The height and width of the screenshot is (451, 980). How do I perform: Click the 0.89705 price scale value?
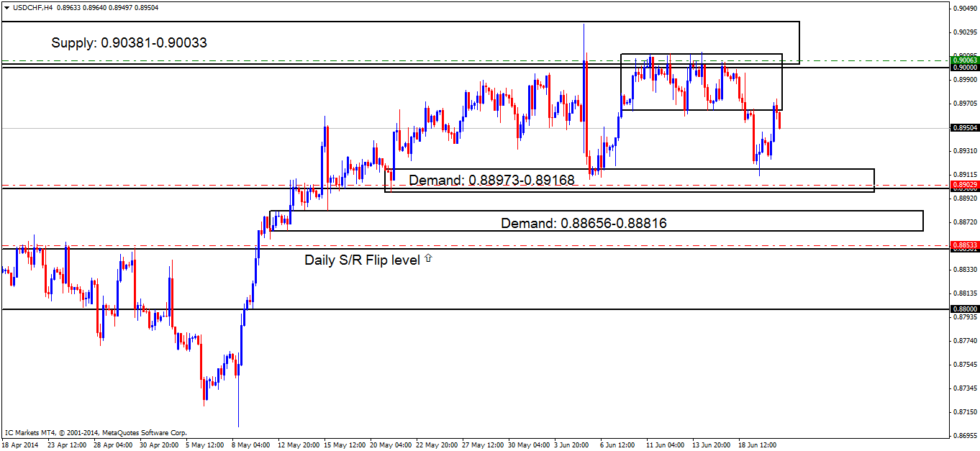point(965,104)
